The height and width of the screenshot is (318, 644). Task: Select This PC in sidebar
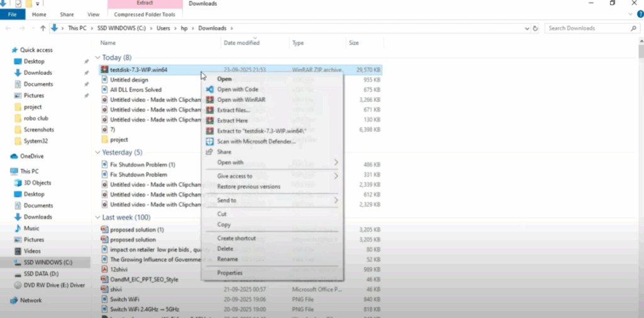click(x=25, y=171)
